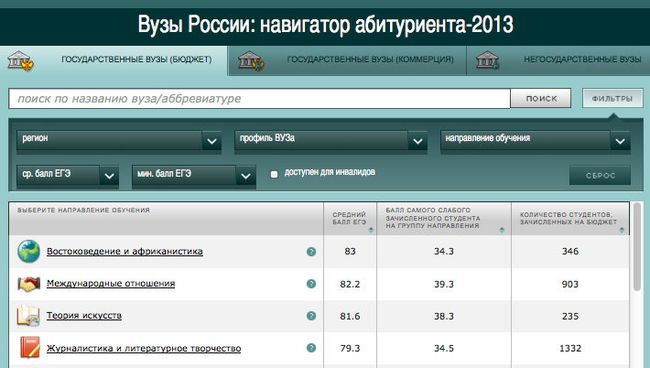This screenshot has width=650, height=368.
Task: Sort by weakest enrolled student score arrow
Action: [502, 230]
